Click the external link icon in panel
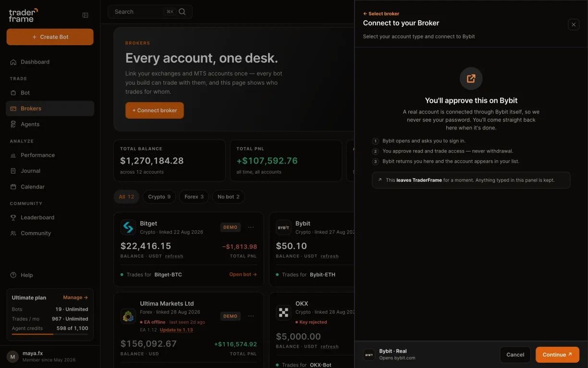This screenshot has height=368, width=588. (x=471, y=78)
